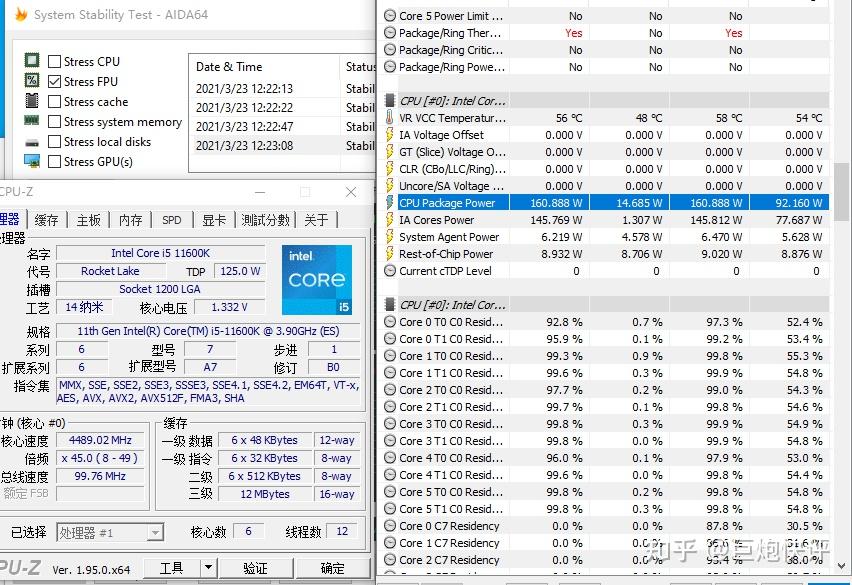
Task: Enable the Stress CPU checkbox
Action: tap(54, 61)
